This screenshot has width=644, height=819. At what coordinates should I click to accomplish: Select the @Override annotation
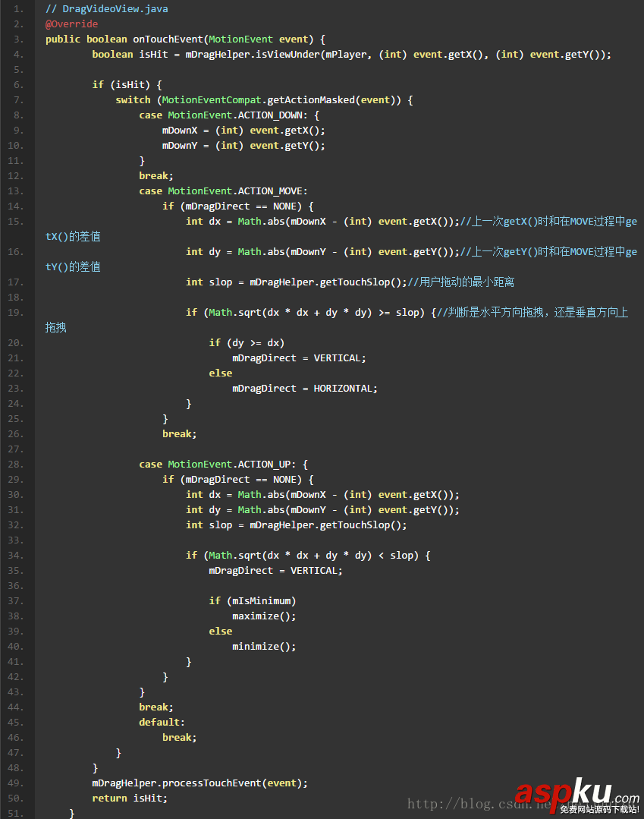pyautogui.click(x=71, y=24)
